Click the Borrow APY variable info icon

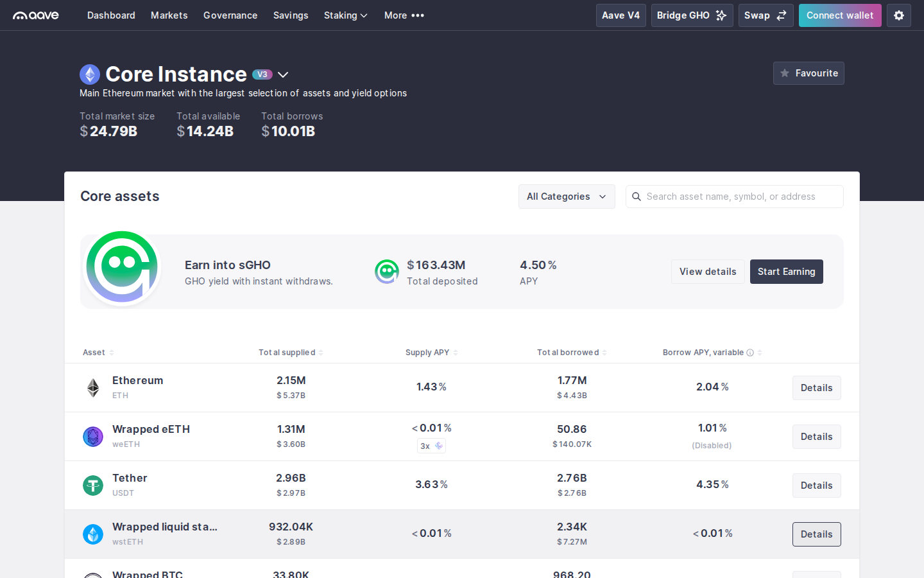point(750,353)
